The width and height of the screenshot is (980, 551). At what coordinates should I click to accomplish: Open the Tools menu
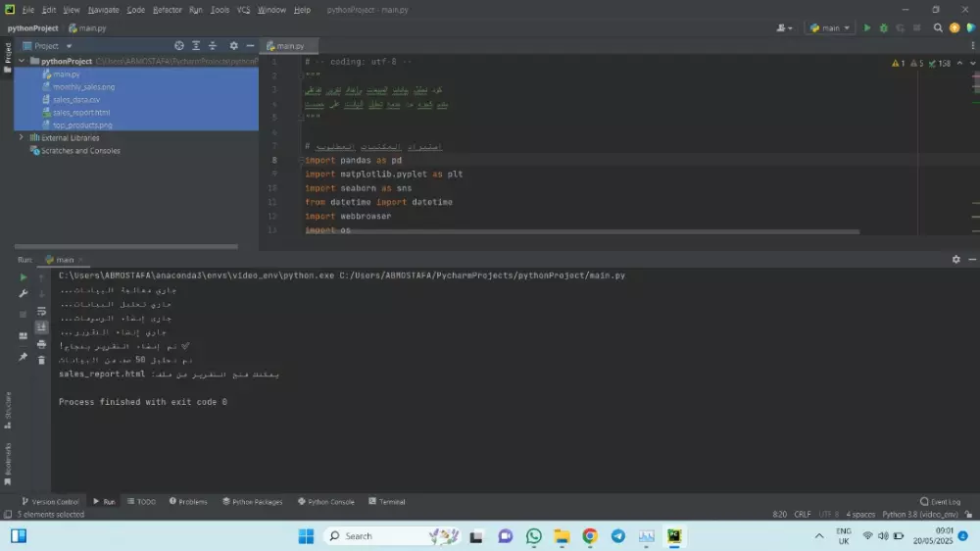coord(220,10)
